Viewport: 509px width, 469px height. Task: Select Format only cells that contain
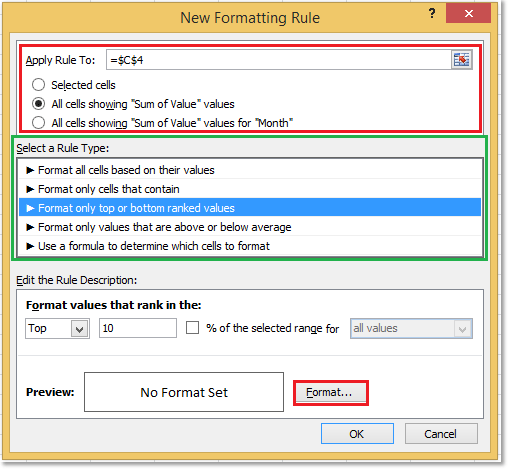250,189
